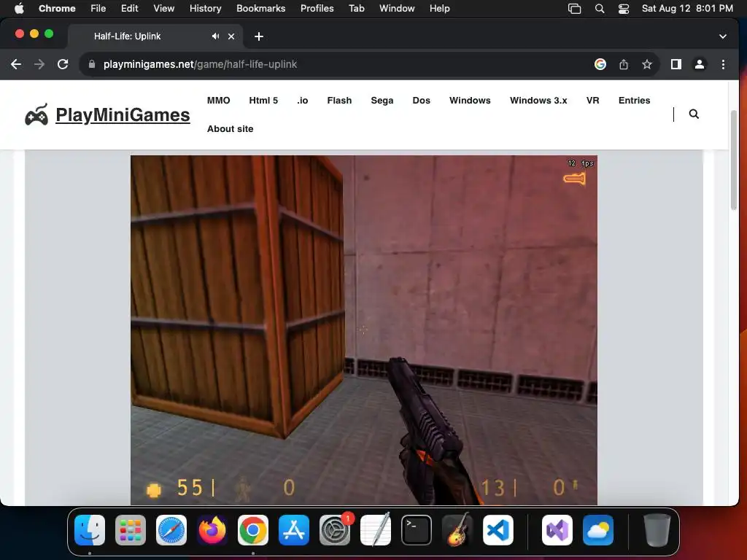
Task: Open the Dos games category
Action: pyautogui.click(x=421, y=101)
